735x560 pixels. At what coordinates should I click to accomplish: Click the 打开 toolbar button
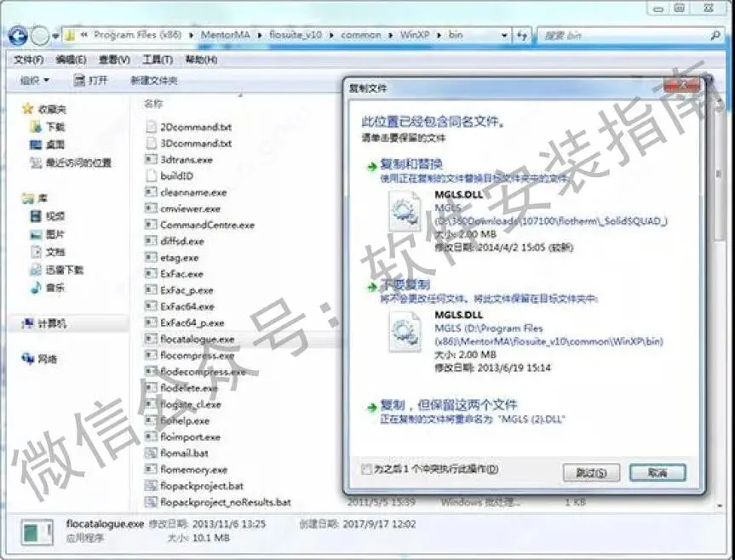pyautogui.click(x=91, y=81)
